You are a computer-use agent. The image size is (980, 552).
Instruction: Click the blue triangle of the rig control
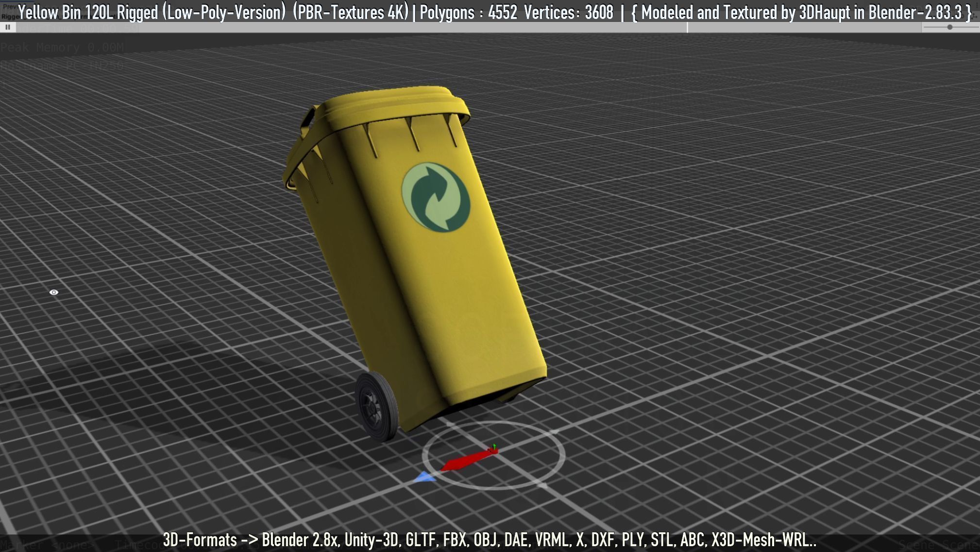[425, 477]
